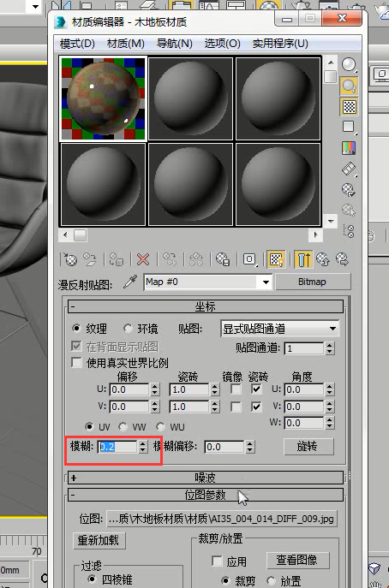Click the Go Forward to Sibling icon
The image size is (389, 588).
click(343, 259)
